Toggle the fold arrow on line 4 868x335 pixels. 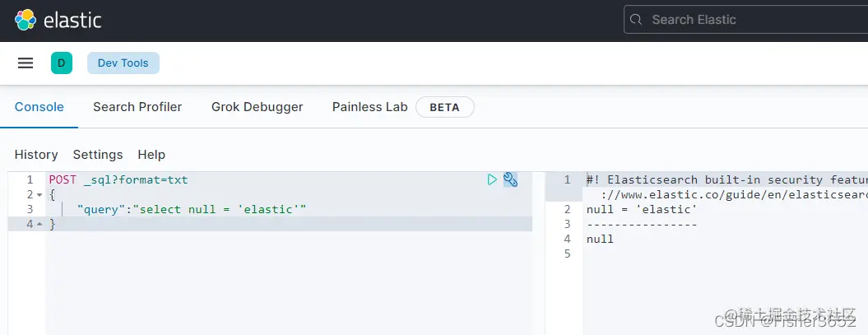click(x=39, y=225)
